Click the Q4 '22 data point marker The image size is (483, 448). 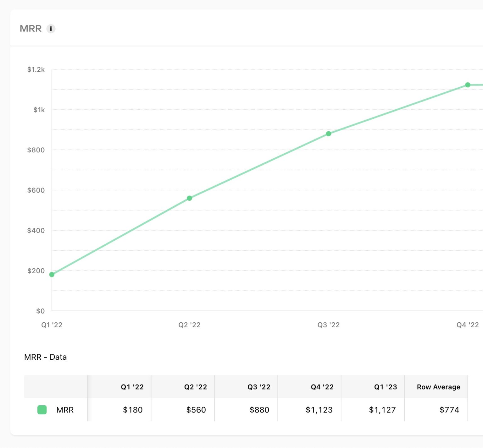pyautogui.click(x=468, y=85)
